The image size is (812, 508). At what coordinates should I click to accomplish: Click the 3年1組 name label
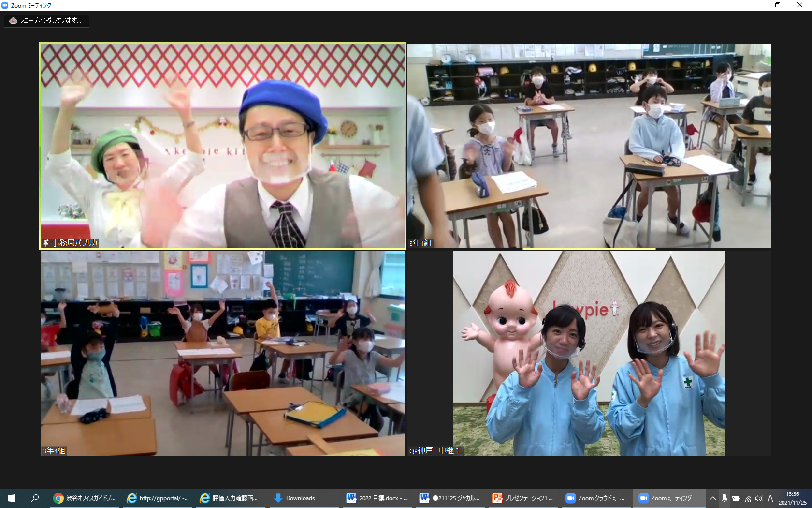click(x=420, y=243)
